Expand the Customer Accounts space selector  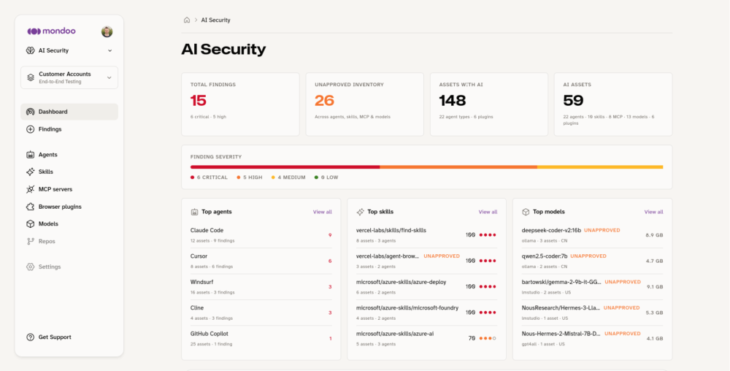[69, 77]
